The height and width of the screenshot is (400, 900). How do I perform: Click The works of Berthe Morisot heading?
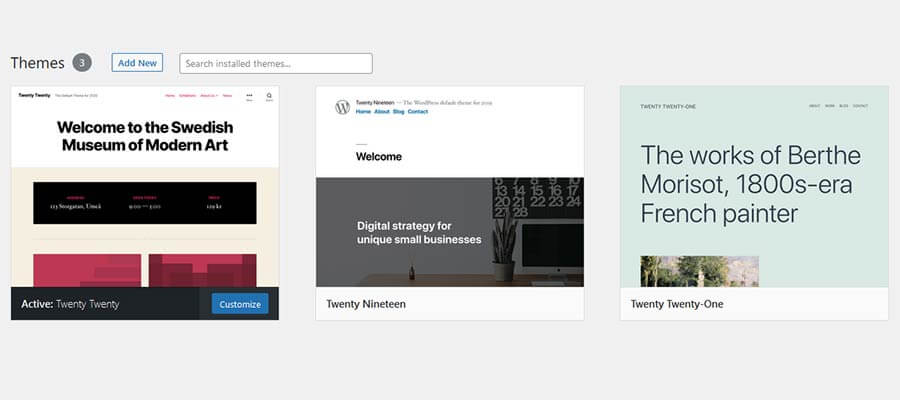(751, 184)
